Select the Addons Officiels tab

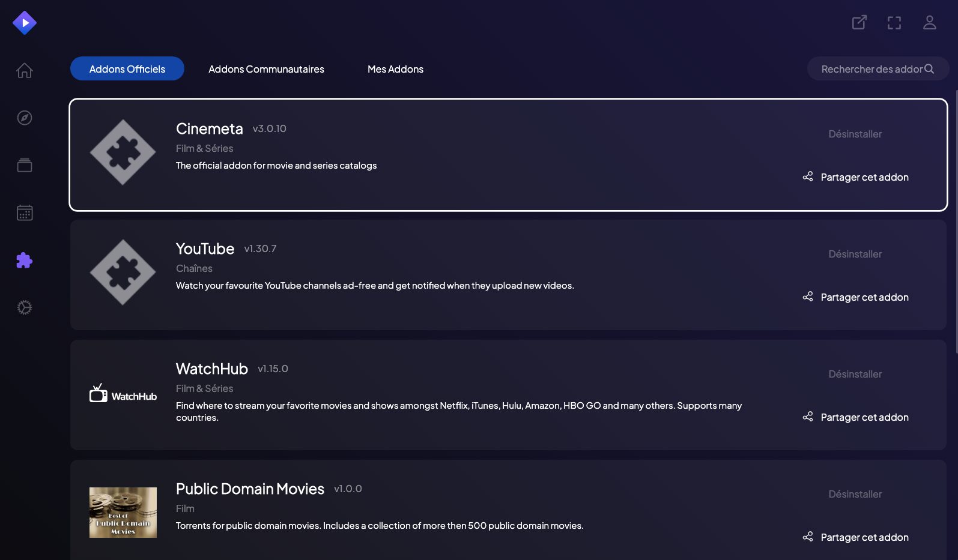pyautogui.click(x=127, y=69)
